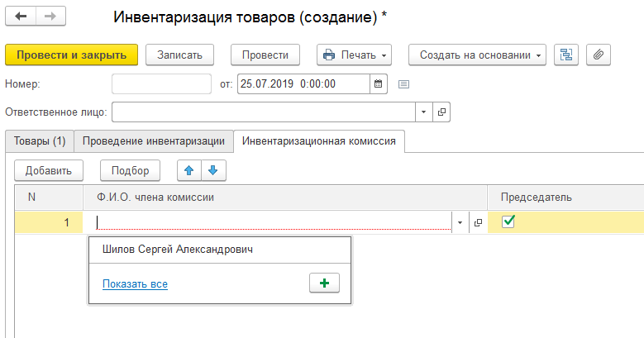
Task: Select Шилов Сергей Александрович from suggestions
Action: tap(177, 249)
